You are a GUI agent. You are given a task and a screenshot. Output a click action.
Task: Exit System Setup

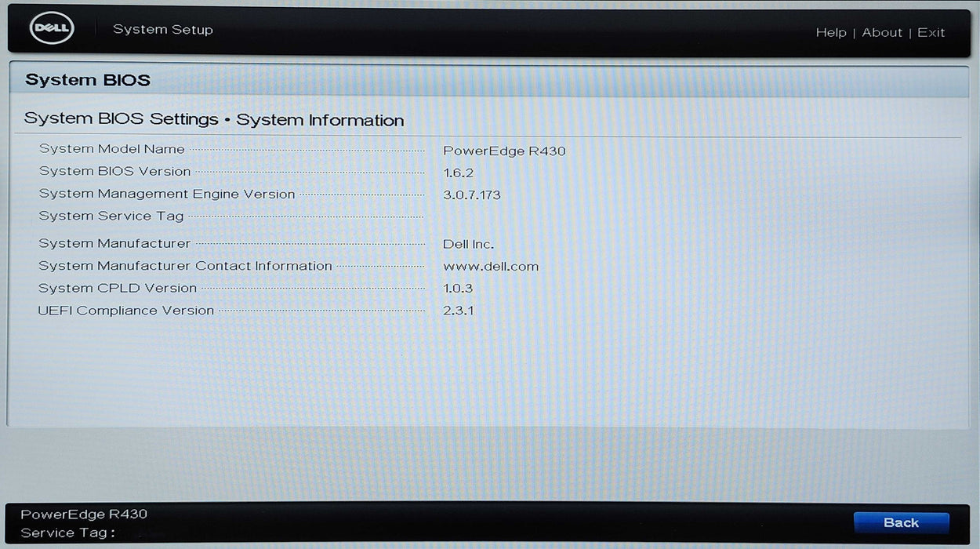coord(931,32)
